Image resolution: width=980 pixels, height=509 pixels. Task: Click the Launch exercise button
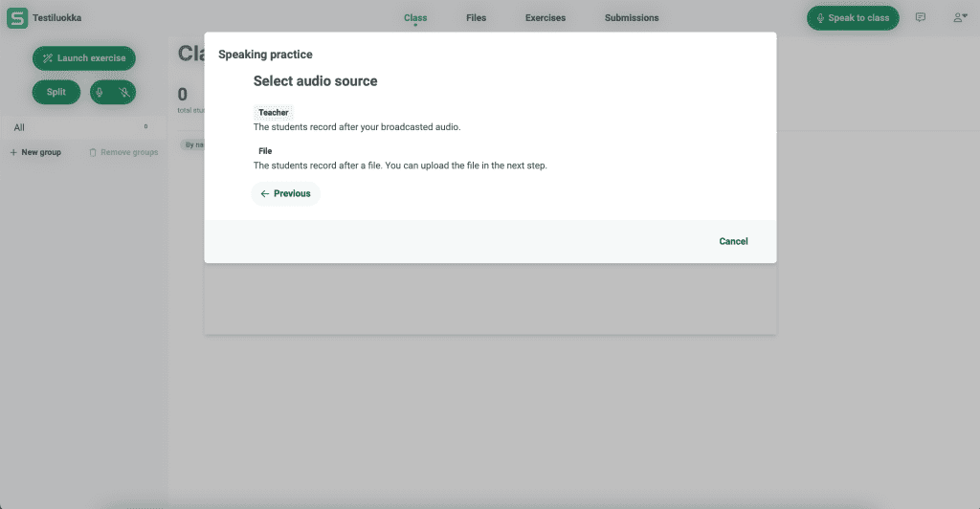point(84,58)
